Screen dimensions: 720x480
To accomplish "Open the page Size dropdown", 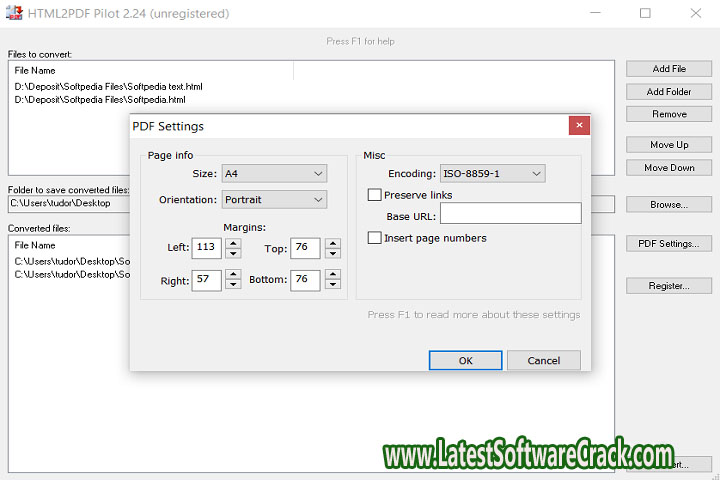I will click(274, 174).
